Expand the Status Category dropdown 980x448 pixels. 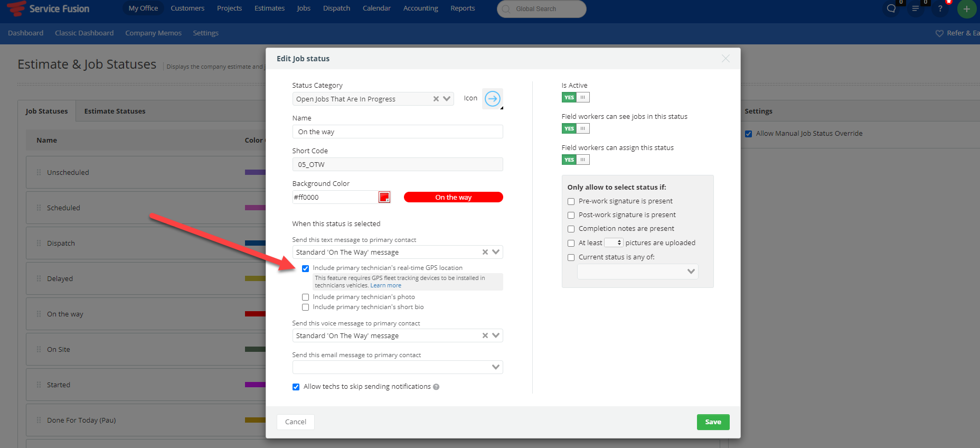point(447,99)
